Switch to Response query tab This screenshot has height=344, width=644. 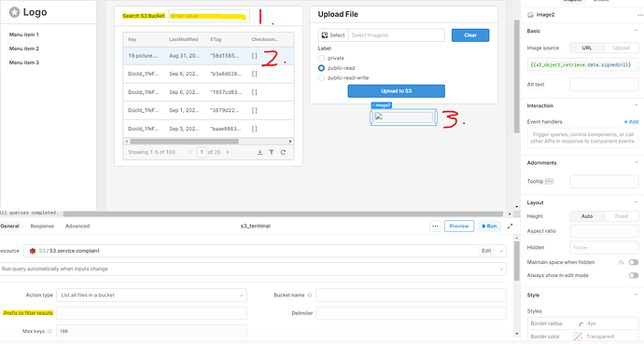click(42, 226)
